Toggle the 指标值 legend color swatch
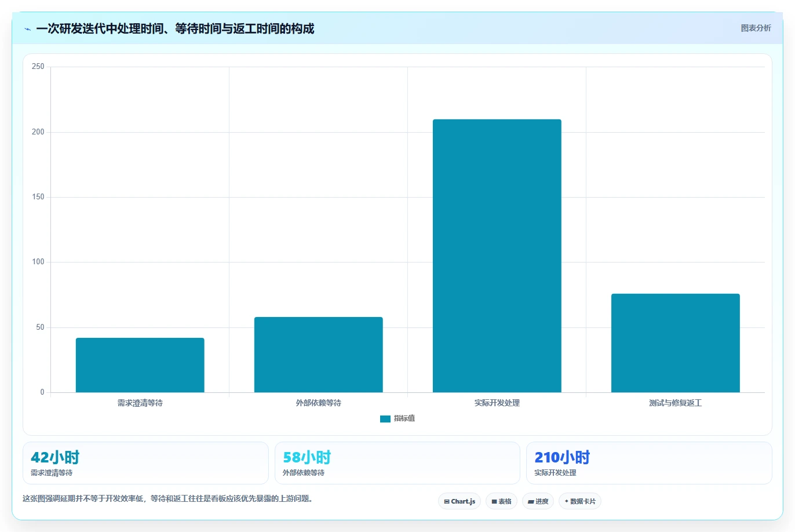Image resolution: width=795 pixels, height=532 pixels. click(385, 418)
